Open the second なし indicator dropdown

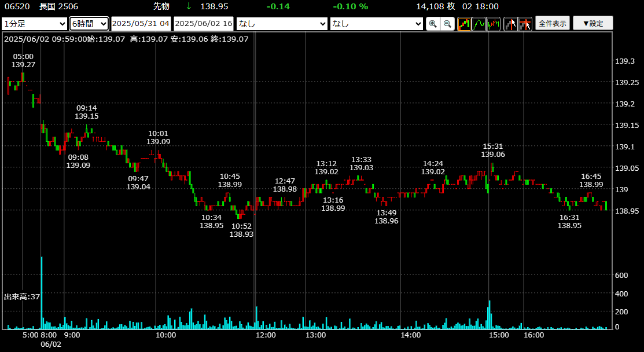(x=376, y=24)
